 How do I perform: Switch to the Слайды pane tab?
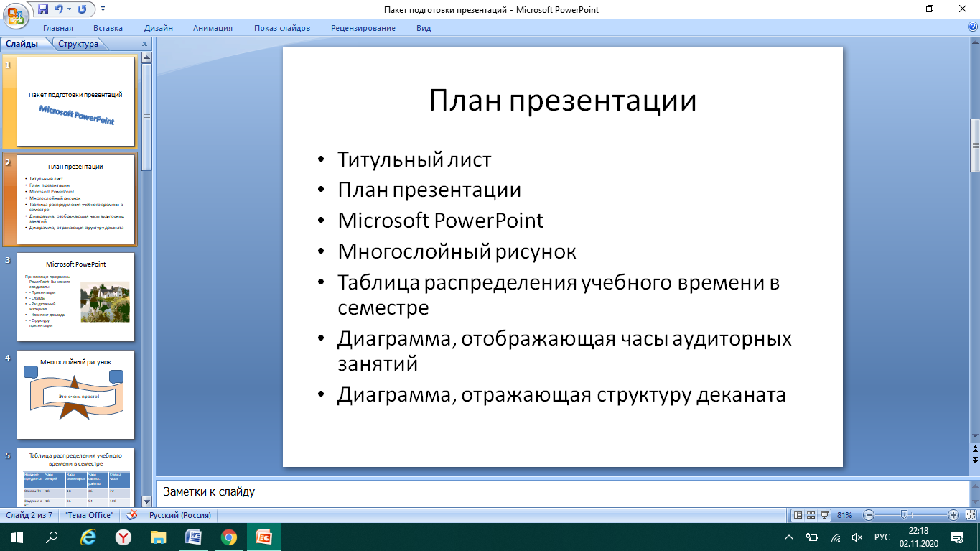point(22,44)
